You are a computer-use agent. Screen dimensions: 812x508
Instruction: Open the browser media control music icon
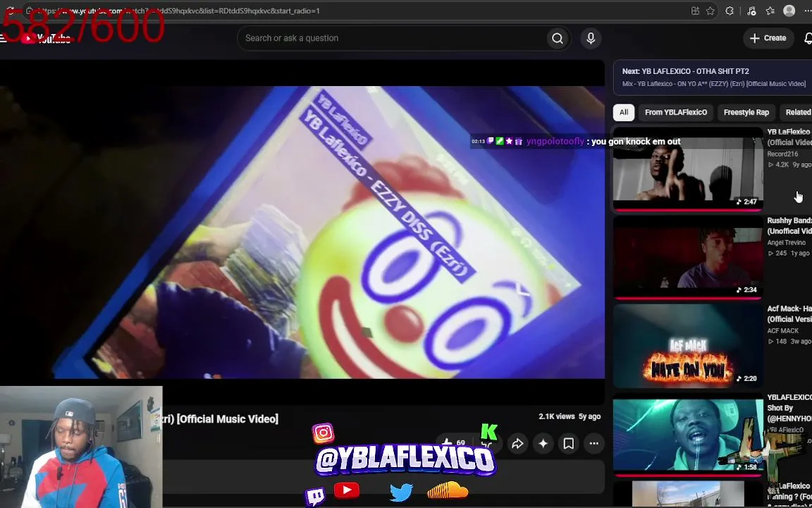[751, 11]
